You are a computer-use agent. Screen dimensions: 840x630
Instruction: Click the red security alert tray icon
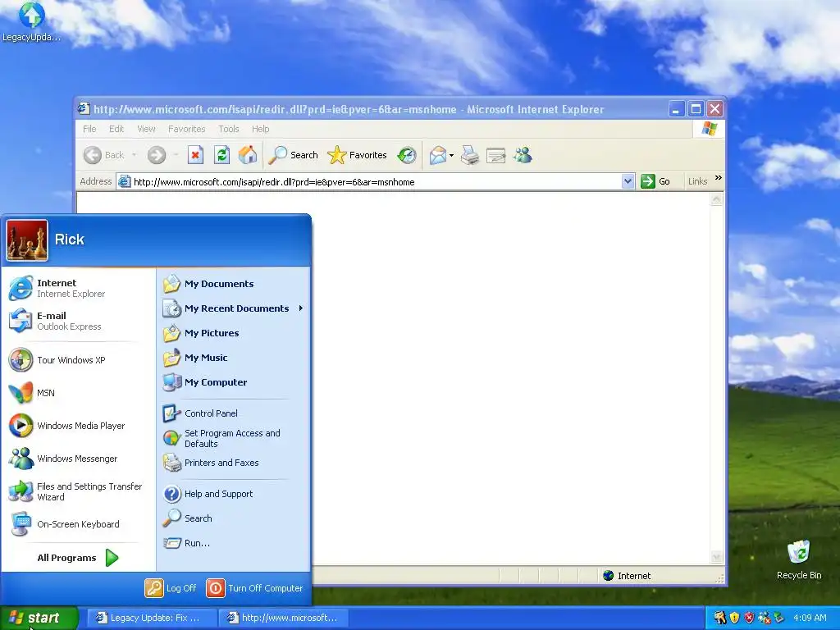pyautogui.click(x=749, y=619)
